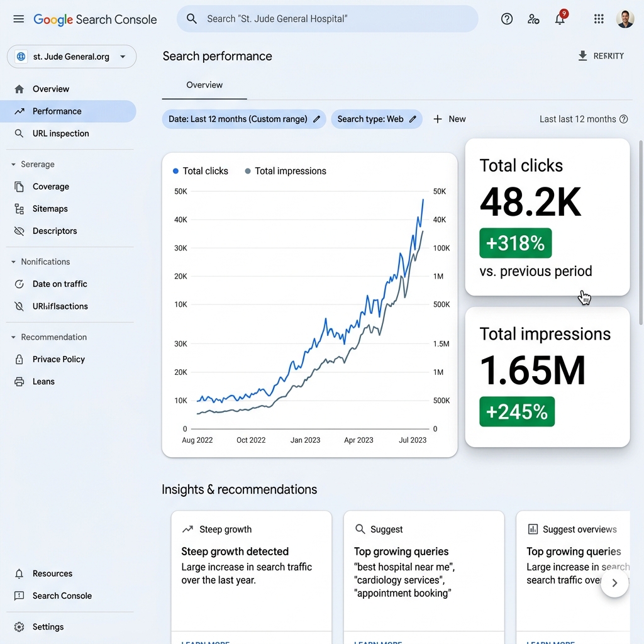Select the Total impressions metric card
644x644 pixels.
[x=547, y=377]
